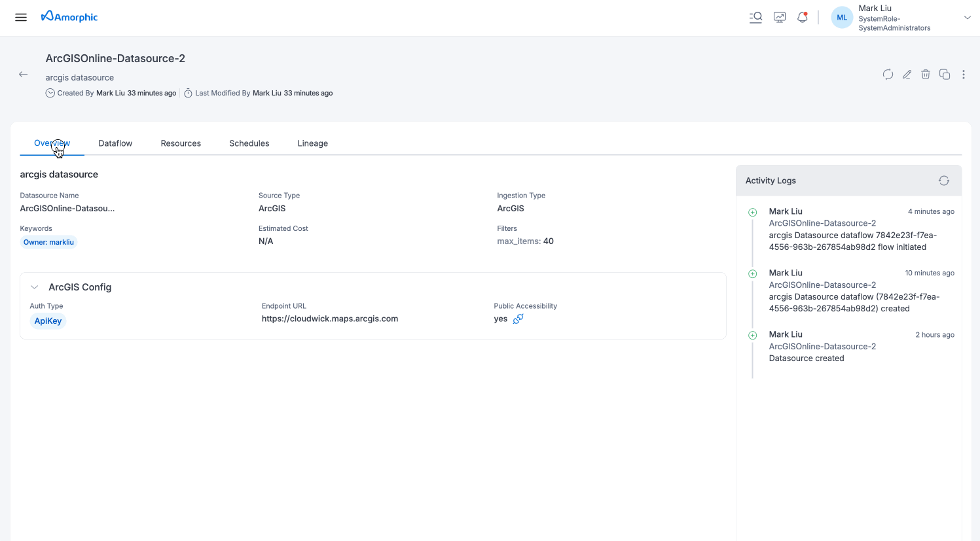Open the three-dot options menu
This screenshot has width=980, height=541.
point(963,74)
